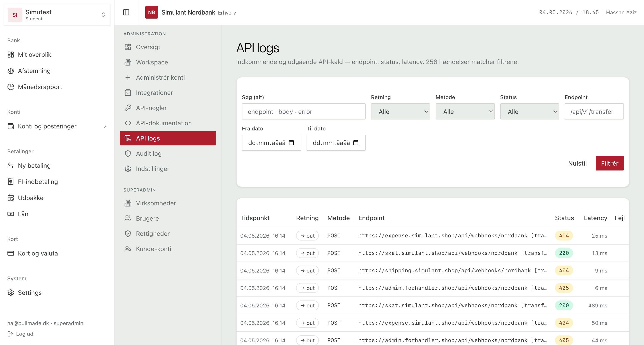Click the shipping.simulant.shop endpoint row
Image resolution: width=644 pixels, height=345 pixels.
(432, 270)
